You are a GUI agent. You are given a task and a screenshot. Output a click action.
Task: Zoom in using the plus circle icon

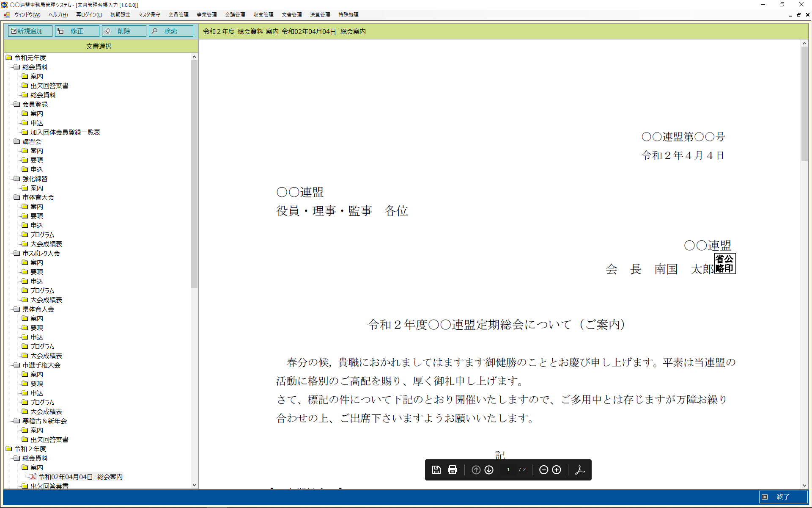557,470
